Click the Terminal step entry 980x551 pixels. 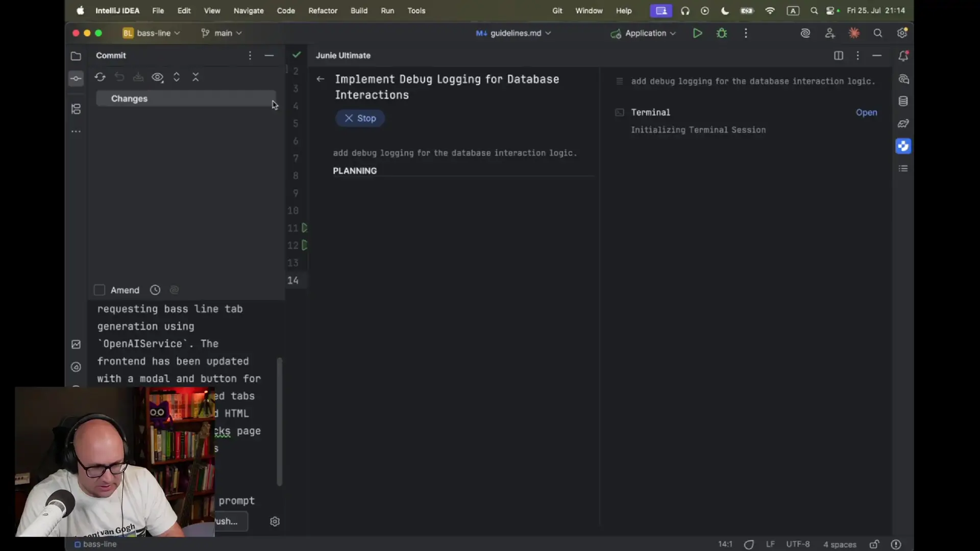[x=650, y=112]
